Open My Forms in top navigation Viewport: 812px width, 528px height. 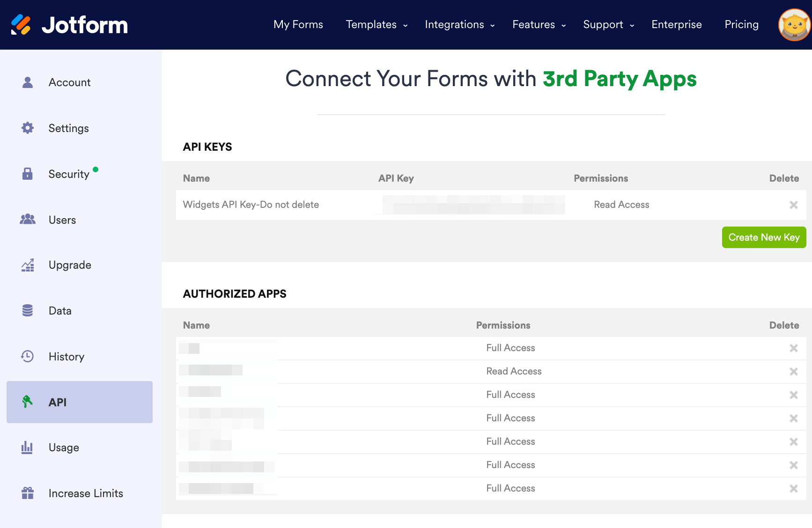tap(298, 24)
